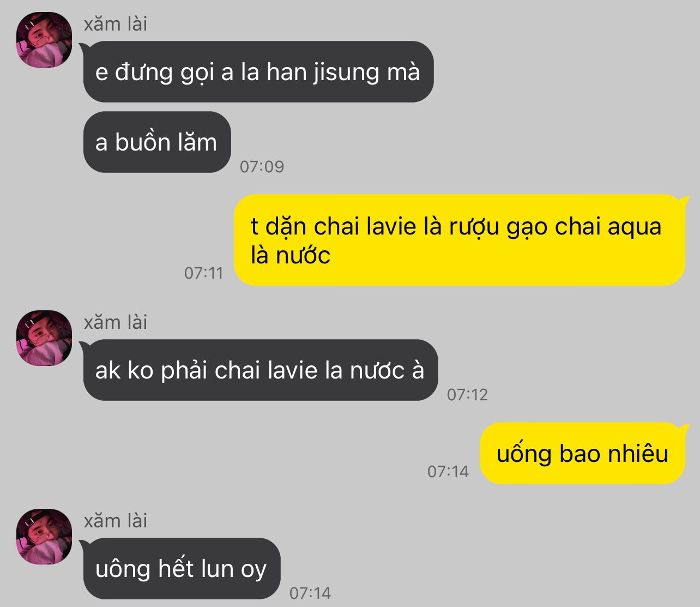
Task: Select the 'uông hết lun oy' message
Action: coord(181,569)
